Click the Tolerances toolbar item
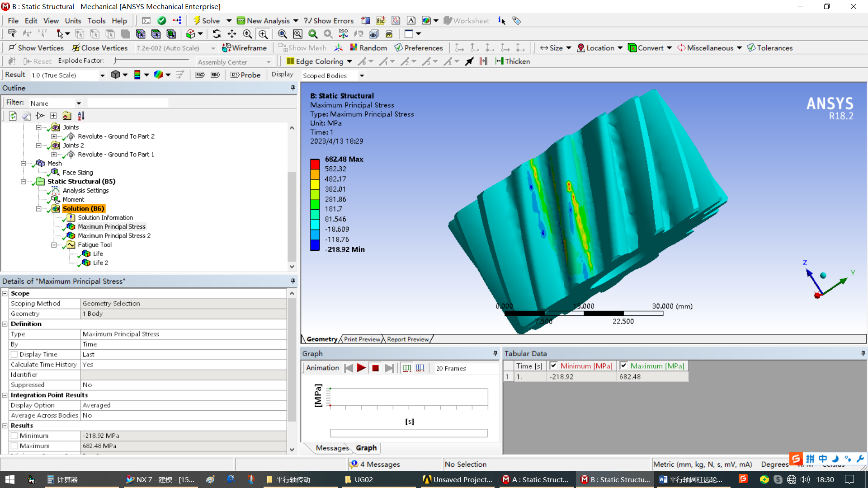The width and height of the screenshot is (868, 488). coord(769,48)
